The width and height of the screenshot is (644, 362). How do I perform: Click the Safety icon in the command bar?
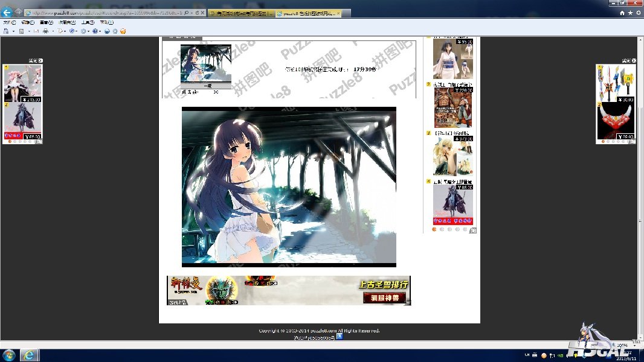click(72, 31)
